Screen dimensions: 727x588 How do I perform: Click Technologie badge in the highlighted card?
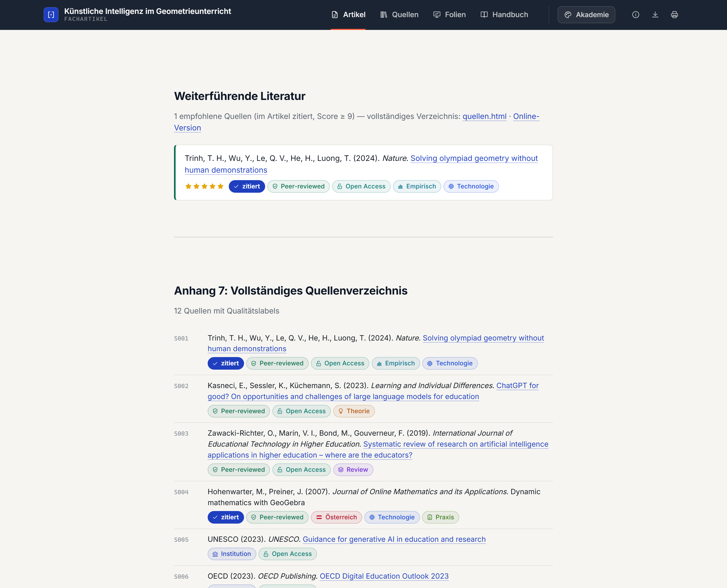click(471, 186)
